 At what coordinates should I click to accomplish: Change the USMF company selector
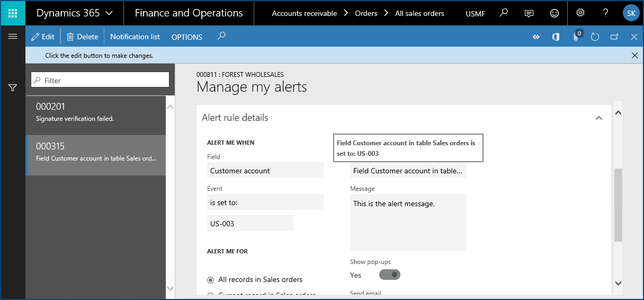point(475,14)
